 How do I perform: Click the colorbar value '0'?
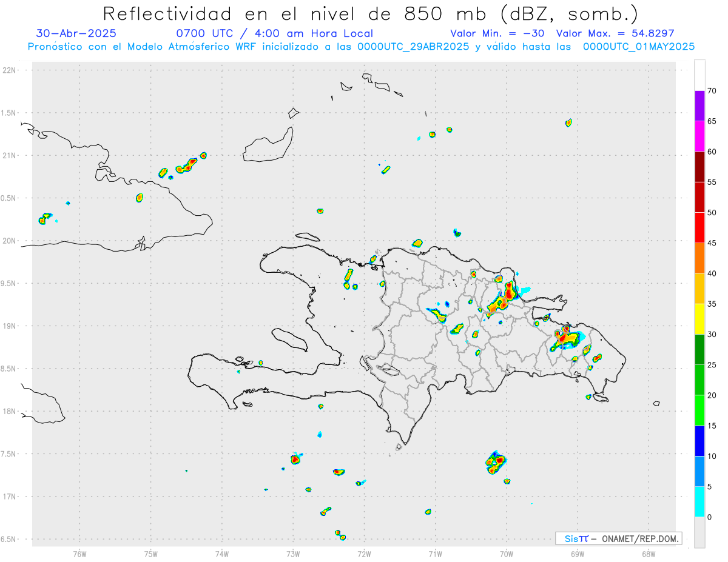coord(709,517)
